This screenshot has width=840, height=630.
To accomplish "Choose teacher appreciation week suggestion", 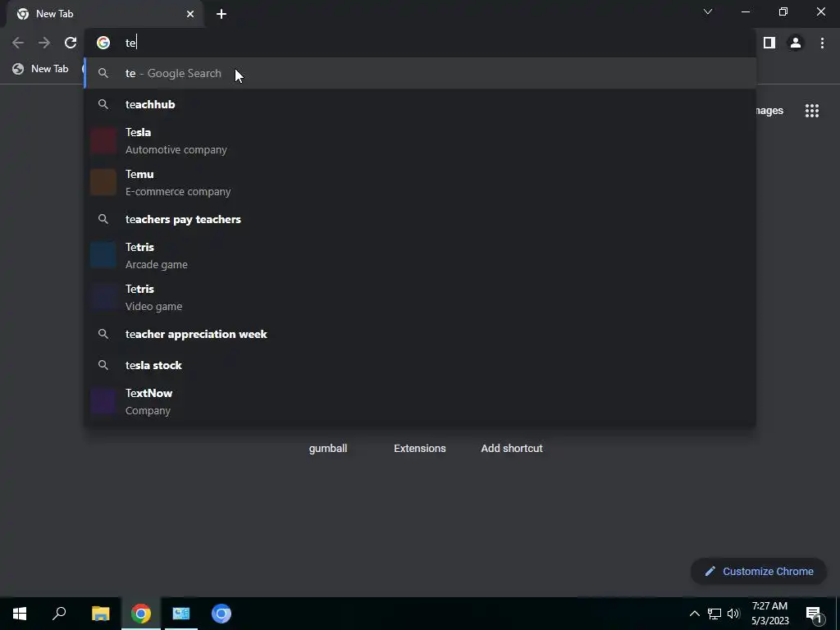I will [x=420, y=334].
